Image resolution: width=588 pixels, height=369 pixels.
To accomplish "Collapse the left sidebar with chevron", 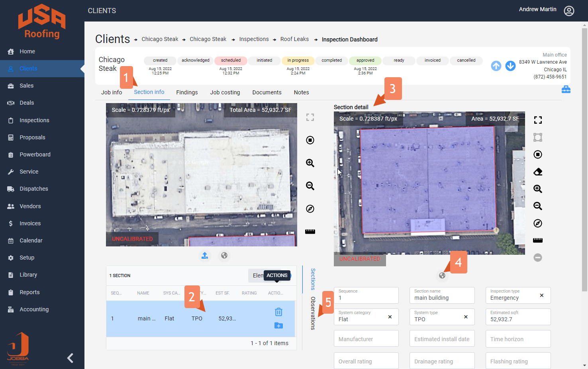I will pyautogui.click(x=71, y=358).
